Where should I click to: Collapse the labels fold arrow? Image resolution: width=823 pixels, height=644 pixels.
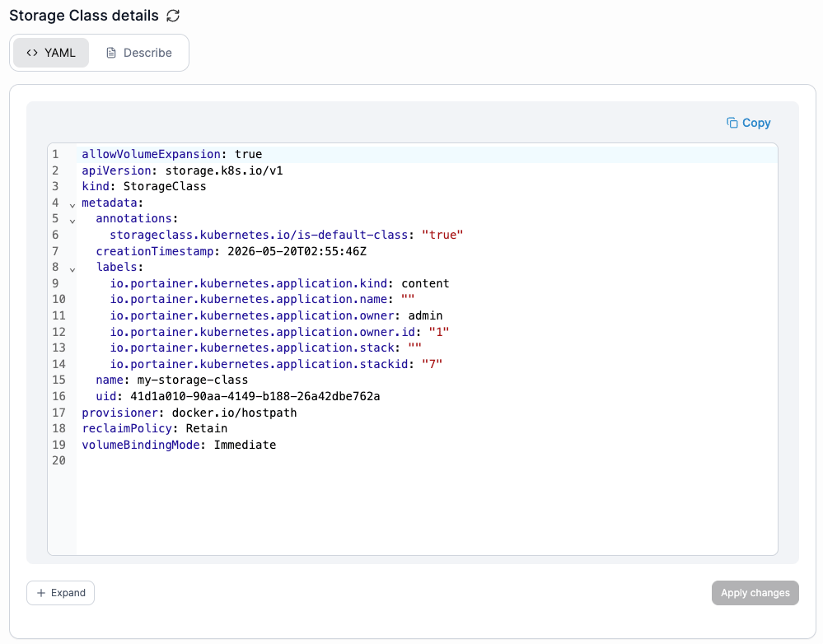click(x=72, y=269)
